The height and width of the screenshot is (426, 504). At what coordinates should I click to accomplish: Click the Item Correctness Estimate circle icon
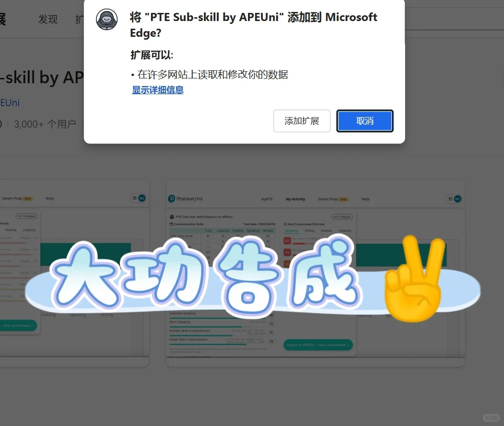(285, 224)
